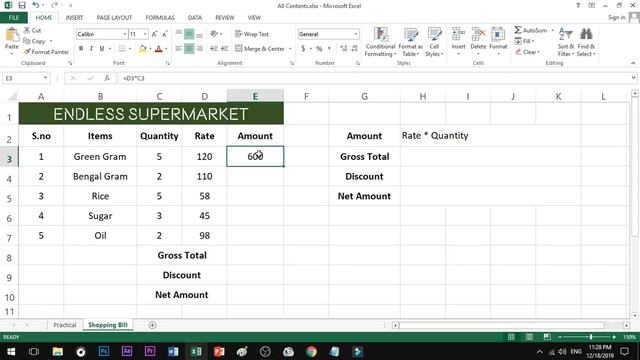Open the Clear dropdown
This screenshot has width=640, height=360.
[527, 52]
